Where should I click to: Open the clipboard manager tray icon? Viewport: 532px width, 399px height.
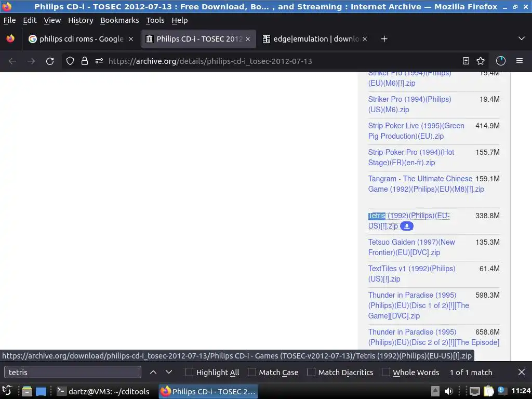coord(489,391)
